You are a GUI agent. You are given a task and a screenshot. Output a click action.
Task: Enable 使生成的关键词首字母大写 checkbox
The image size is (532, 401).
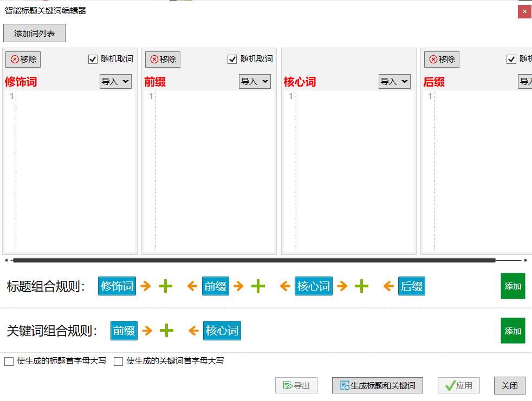point(119,361)
